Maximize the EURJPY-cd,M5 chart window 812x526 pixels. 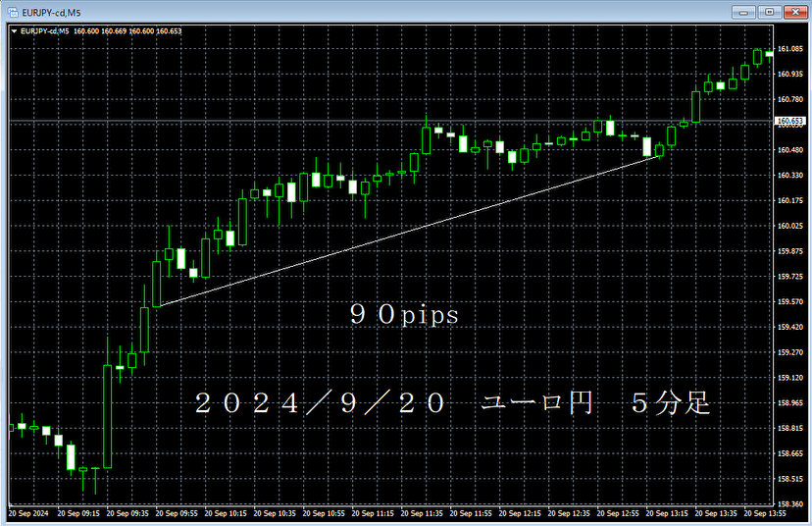pos(770,12)
